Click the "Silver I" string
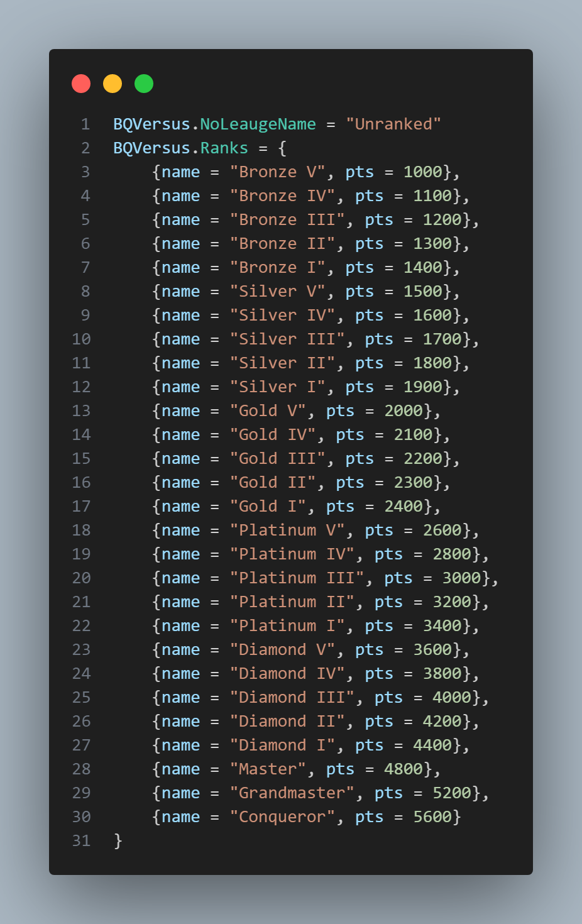582x924 pixels. (278, 387)
